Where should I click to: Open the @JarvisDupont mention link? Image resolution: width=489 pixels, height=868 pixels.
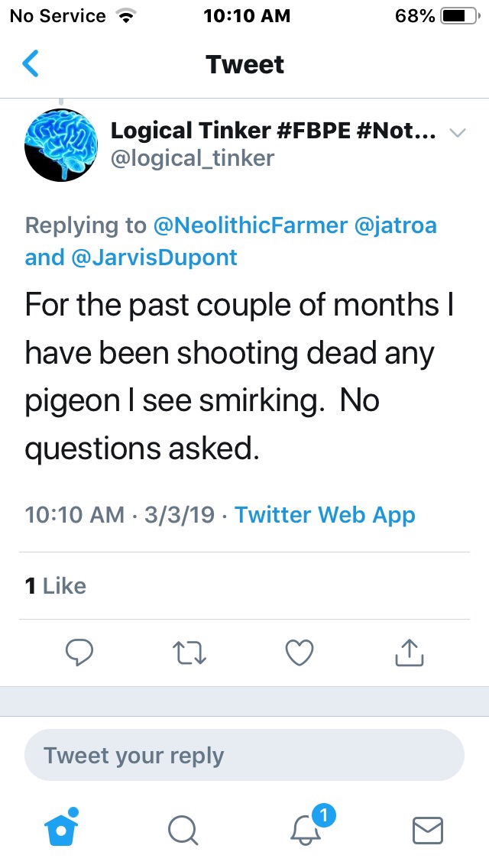(x=154, y=257)
